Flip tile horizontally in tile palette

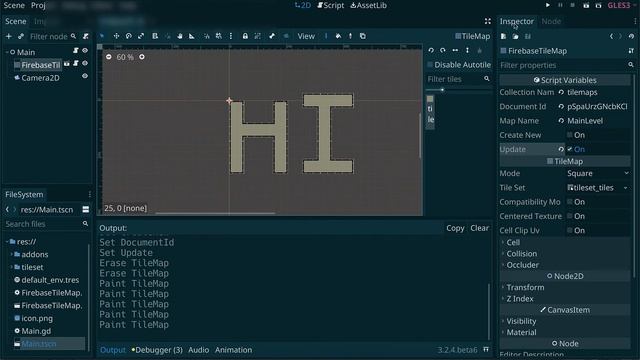[x=455, y=50]
